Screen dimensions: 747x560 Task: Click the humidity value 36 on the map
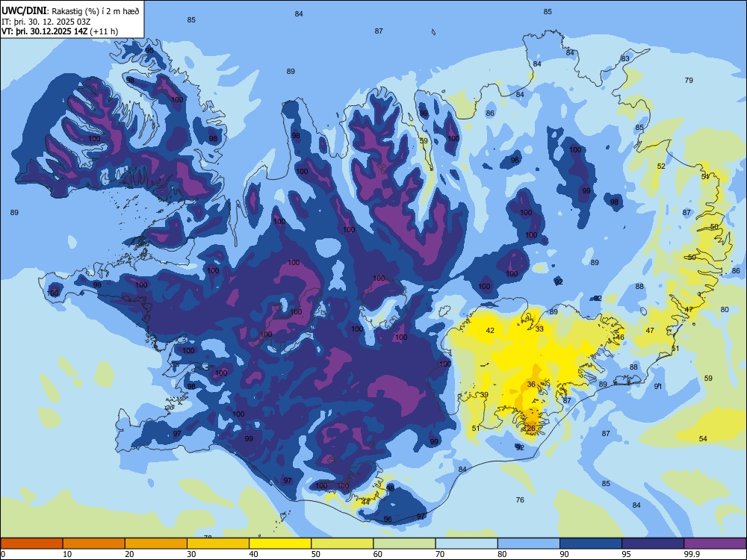point(531,384)
